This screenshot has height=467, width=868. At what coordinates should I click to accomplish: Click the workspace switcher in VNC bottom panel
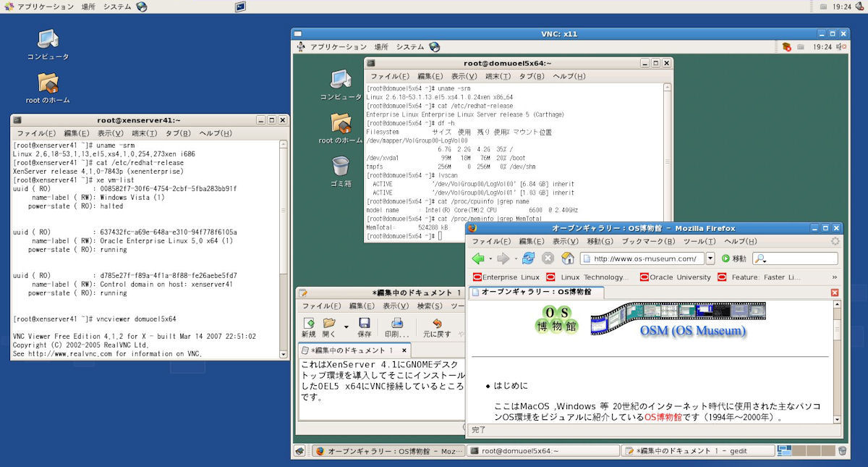coord(805,451)
